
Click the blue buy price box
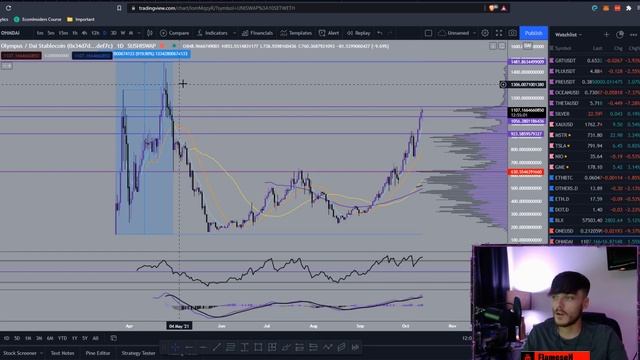[x=92, y=56]
